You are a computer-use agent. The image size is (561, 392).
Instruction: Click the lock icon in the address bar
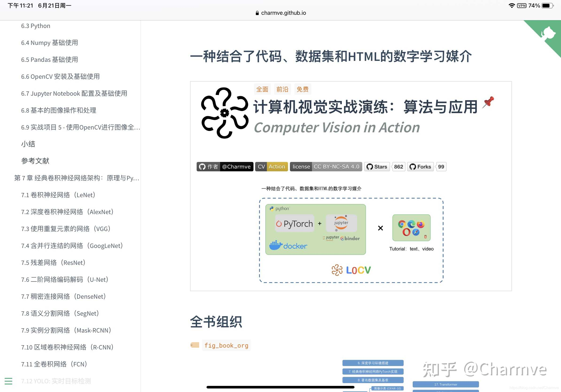coord(257,13)
